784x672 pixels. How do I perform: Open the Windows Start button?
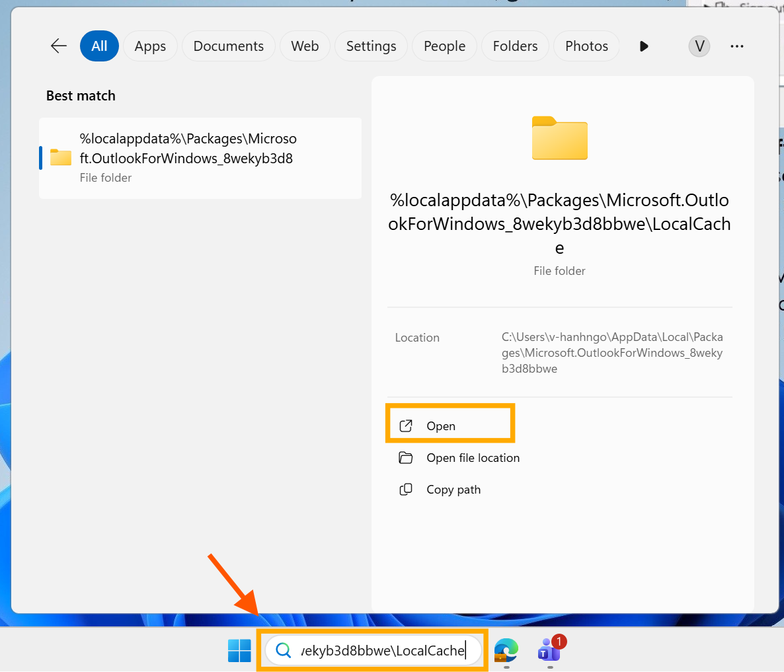click(239, 650)
